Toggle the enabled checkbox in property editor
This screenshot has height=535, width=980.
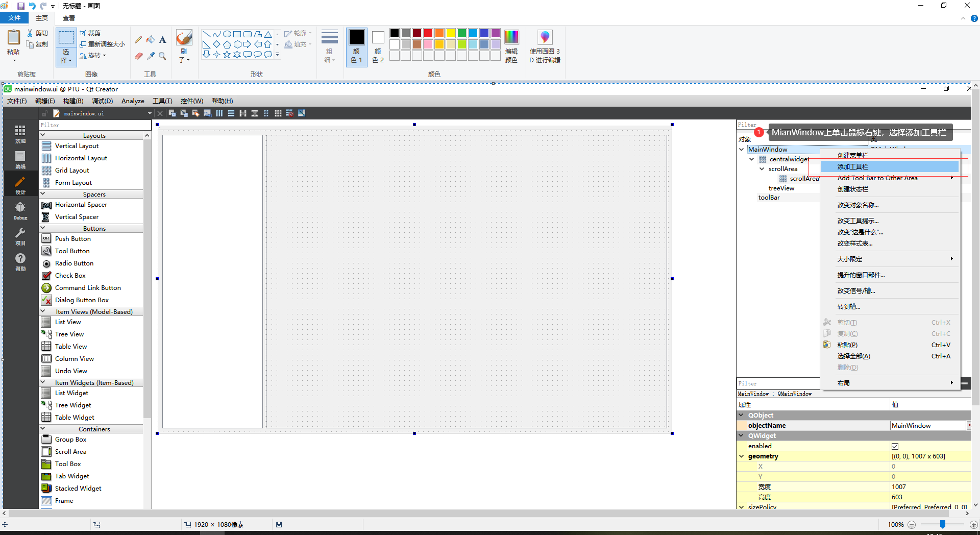(x=895, y=446)
